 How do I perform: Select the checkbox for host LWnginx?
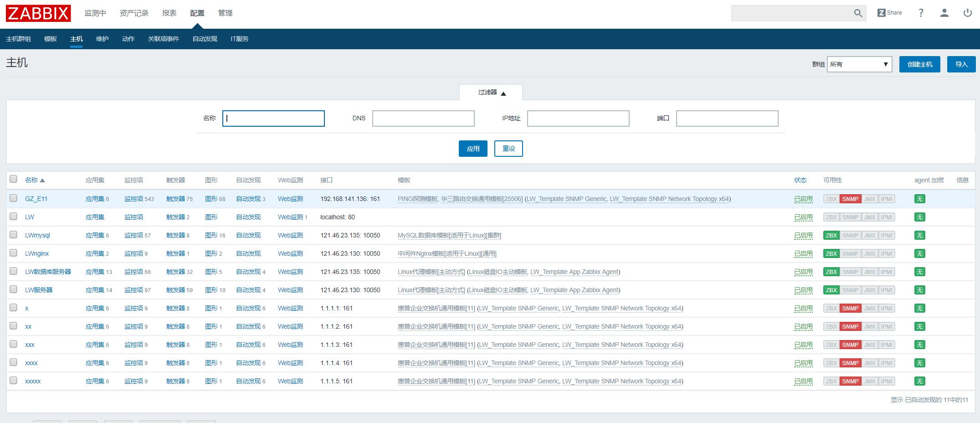[x=14, y=253]
